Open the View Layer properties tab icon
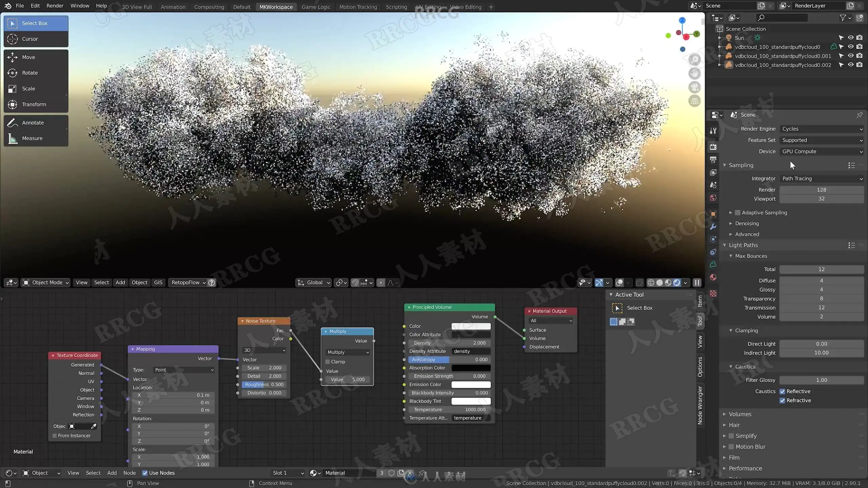 (713, 172)
